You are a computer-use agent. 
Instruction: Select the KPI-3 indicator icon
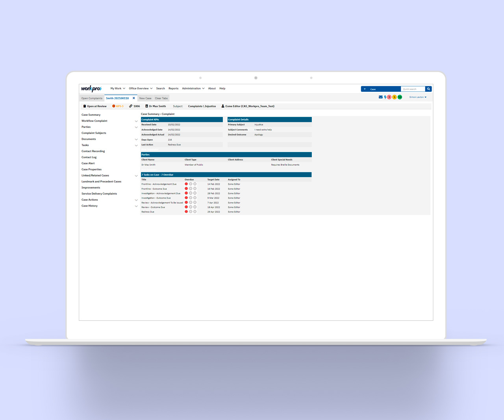[113, 106]
